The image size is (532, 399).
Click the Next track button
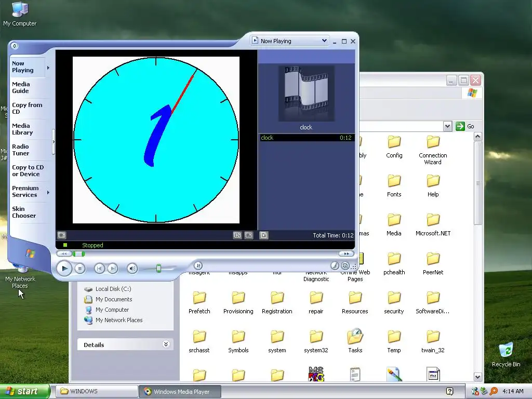click(113, 269)
